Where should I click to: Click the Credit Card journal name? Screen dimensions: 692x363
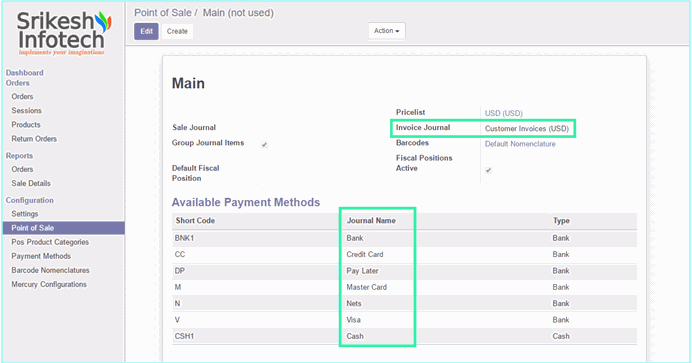click(x=365, y=254)
